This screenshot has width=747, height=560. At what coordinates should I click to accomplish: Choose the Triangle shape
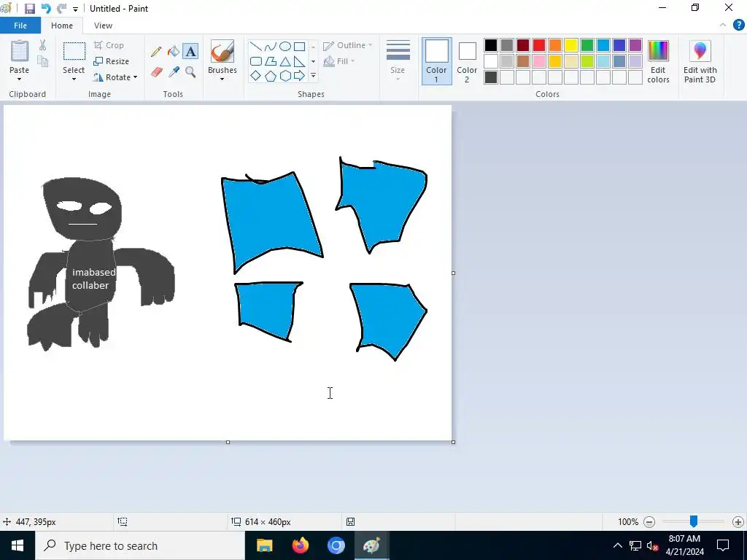click(x=285, y=61)
